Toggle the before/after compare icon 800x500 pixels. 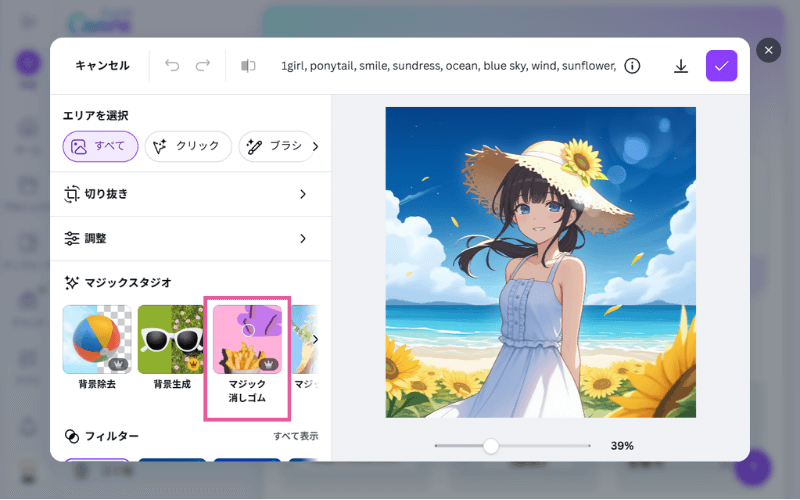click(x=248, y=66)
